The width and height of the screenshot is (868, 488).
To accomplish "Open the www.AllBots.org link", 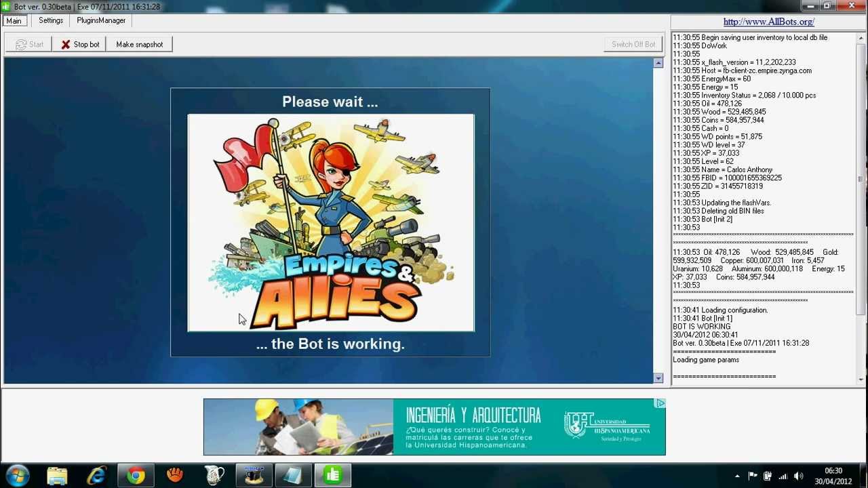I will coord(769,22).
